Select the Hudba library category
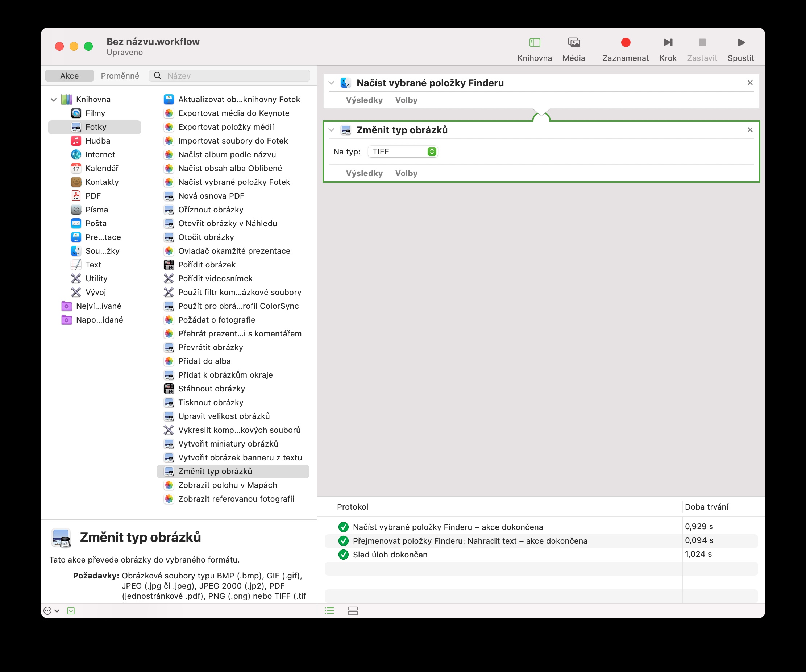Viewport: 806px width, 672px height. [97, 141]
